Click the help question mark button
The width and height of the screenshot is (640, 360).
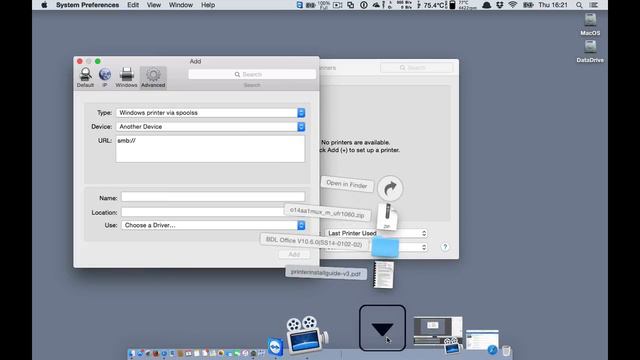point(445,247)
